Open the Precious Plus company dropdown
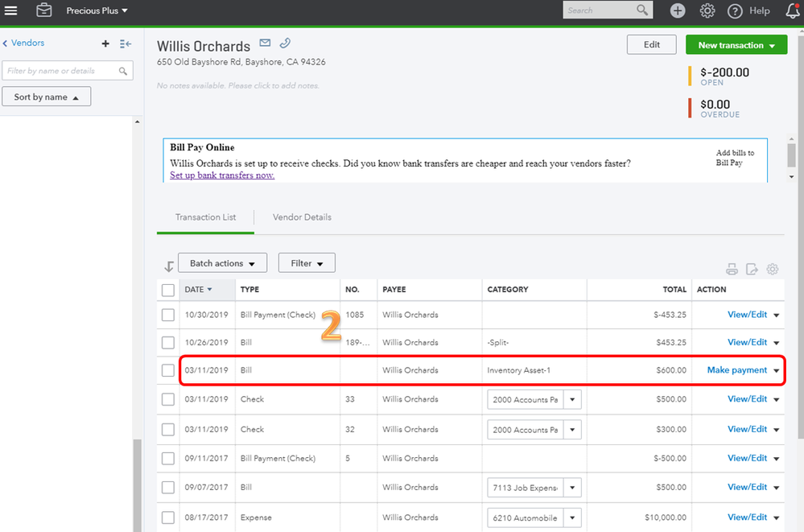Screen dimensions: 804x532 [97, 10]
